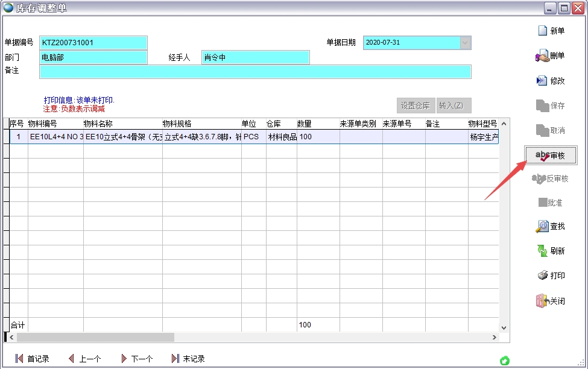This screenshot has height=369, width=588.
Task: Click the 新单 (new document) icon
Action: point(543,31)
